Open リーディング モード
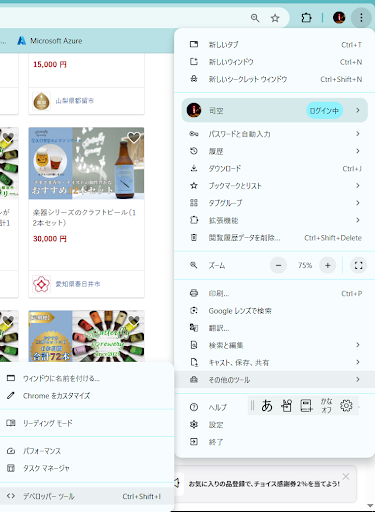 (x=87, y=423)
